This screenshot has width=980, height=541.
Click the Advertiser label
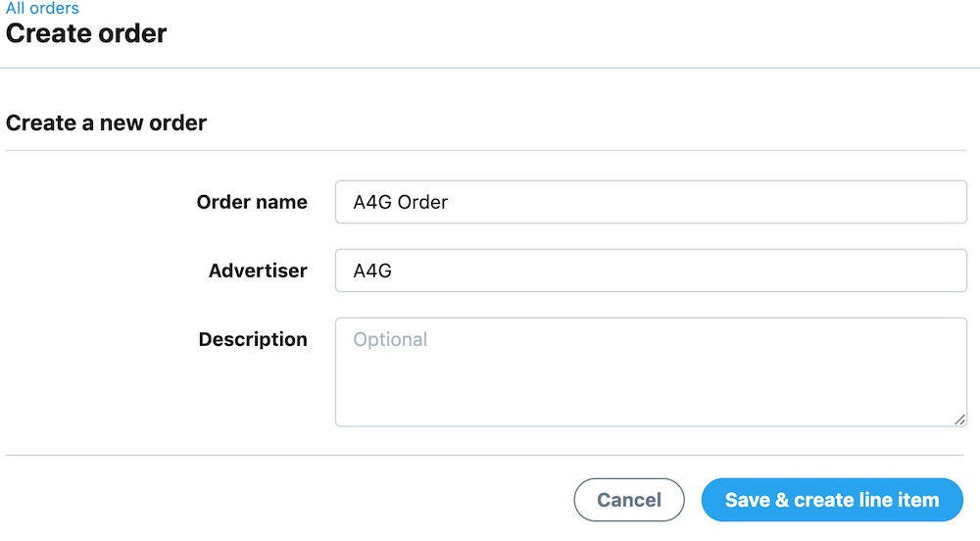click(258, 270)
